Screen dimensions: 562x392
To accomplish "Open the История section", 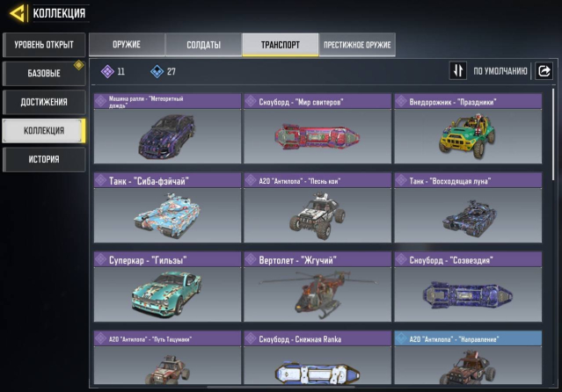I will (x=44, y=159).
